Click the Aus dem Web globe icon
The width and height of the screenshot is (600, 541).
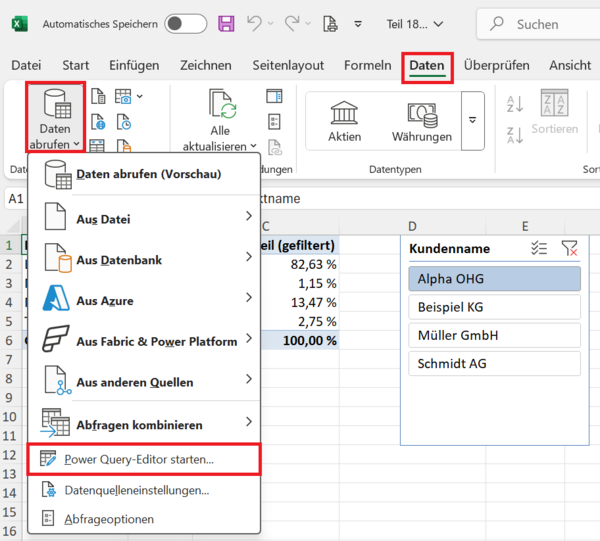pyautogui.click(x=98, y=122)
